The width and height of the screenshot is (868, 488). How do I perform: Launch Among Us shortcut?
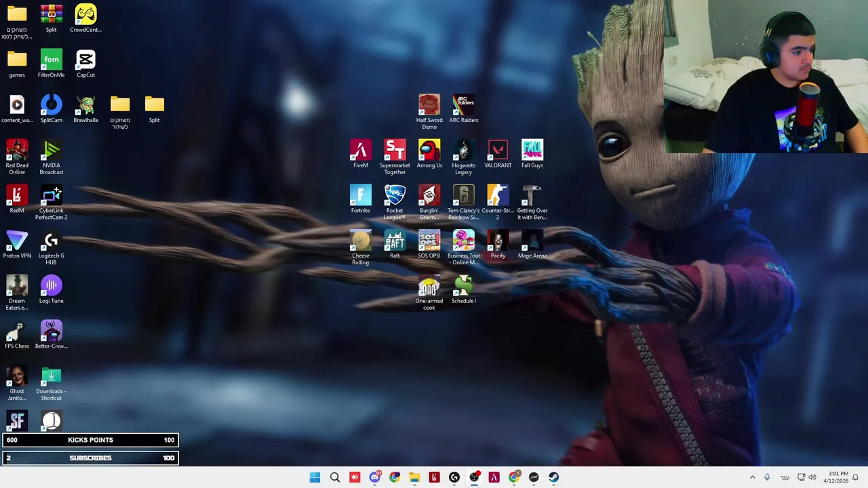point(429,154)
